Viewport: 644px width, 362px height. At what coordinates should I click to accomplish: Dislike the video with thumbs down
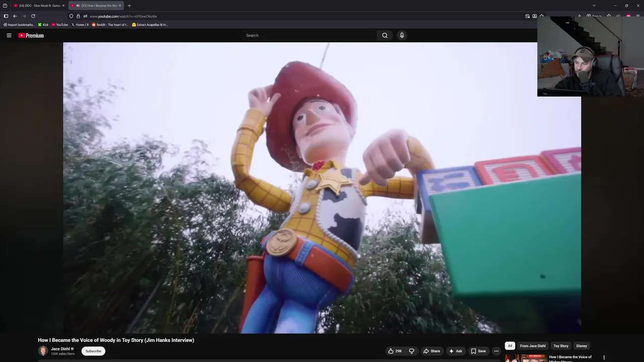click(412, 351)
